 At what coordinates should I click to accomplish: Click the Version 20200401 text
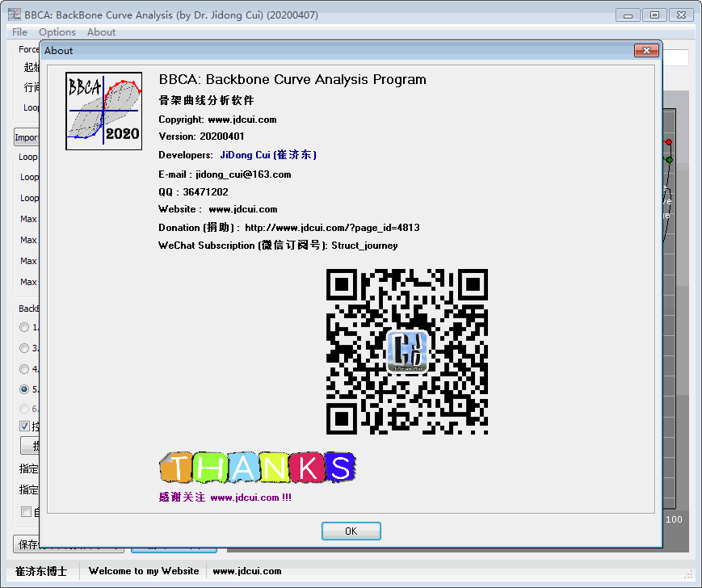(201, 136)
